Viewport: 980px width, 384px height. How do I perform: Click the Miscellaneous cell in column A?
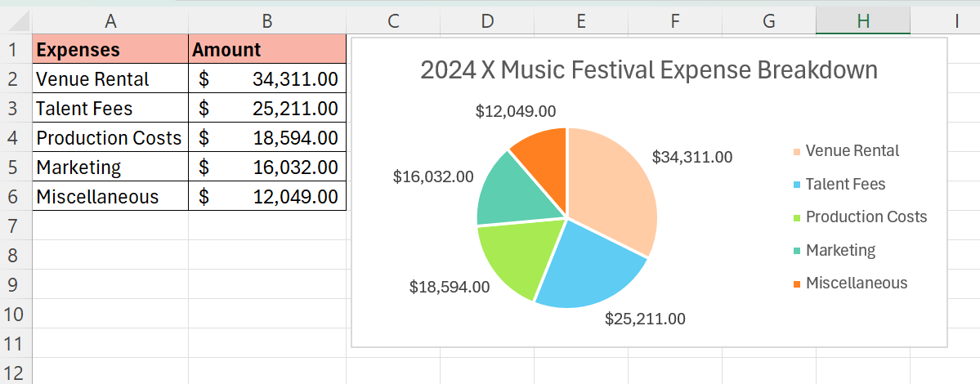point(110,197)
